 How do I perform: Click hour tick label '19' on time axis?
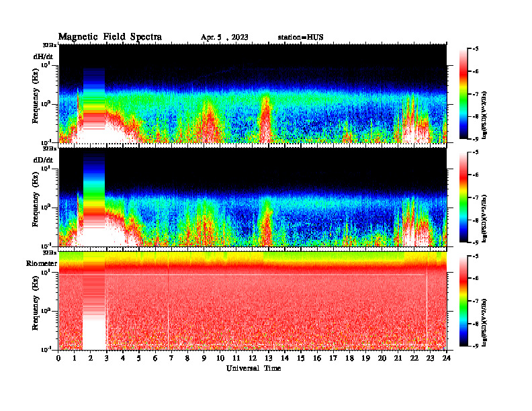365,359
